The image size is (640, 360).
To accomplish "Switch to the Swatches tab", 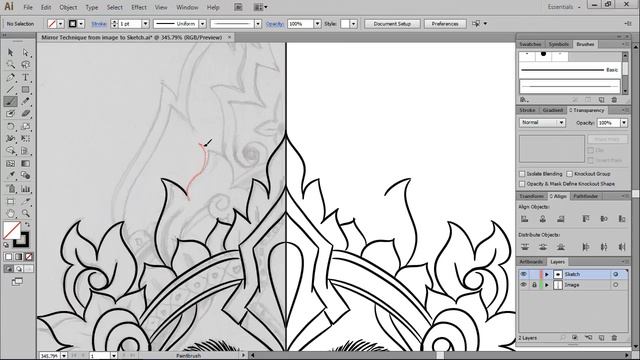I will coord(530,44).
